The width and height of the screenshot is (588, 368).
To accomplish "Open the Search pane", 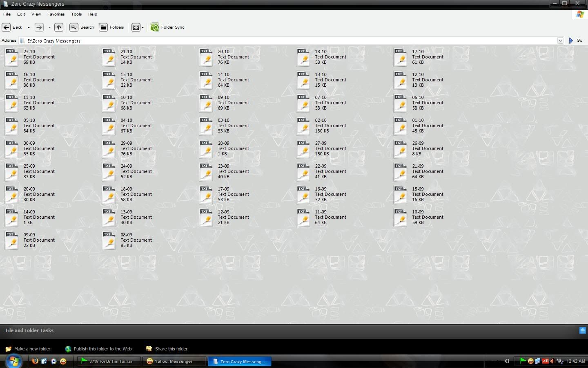I will [x=82, y=27].
